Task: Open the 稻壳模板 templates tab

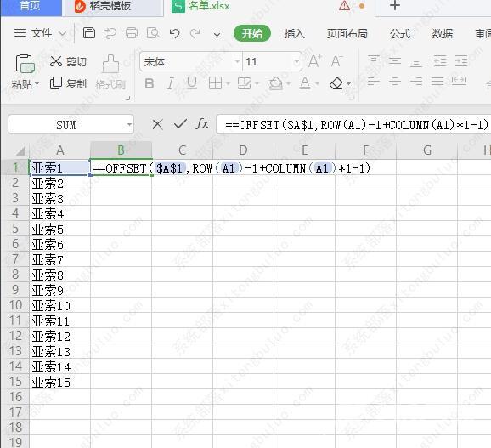Action: click(x=113, y=7)
